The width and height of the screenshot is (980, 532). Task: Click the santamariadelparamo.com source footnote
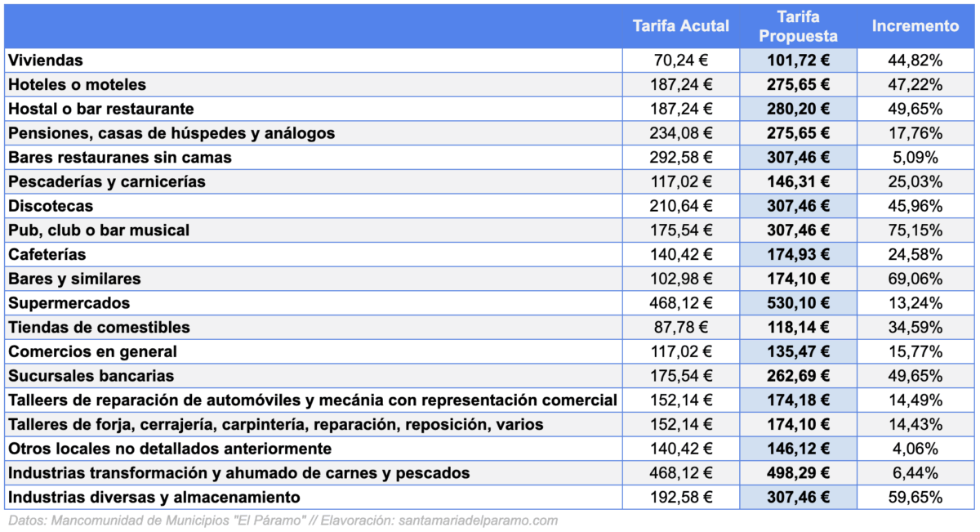[475, 521]
